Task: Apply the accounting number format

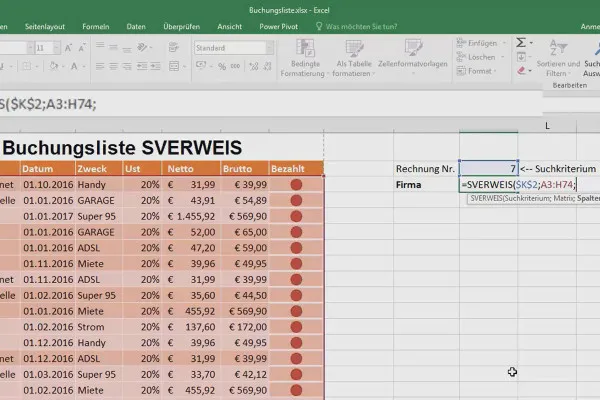Action: [x=201, y=65]
